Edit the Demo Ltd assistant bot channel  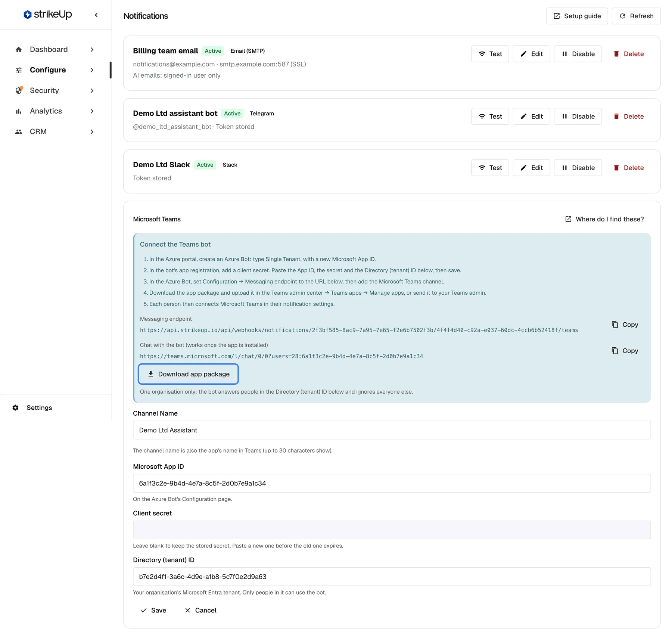pos(531,117)
